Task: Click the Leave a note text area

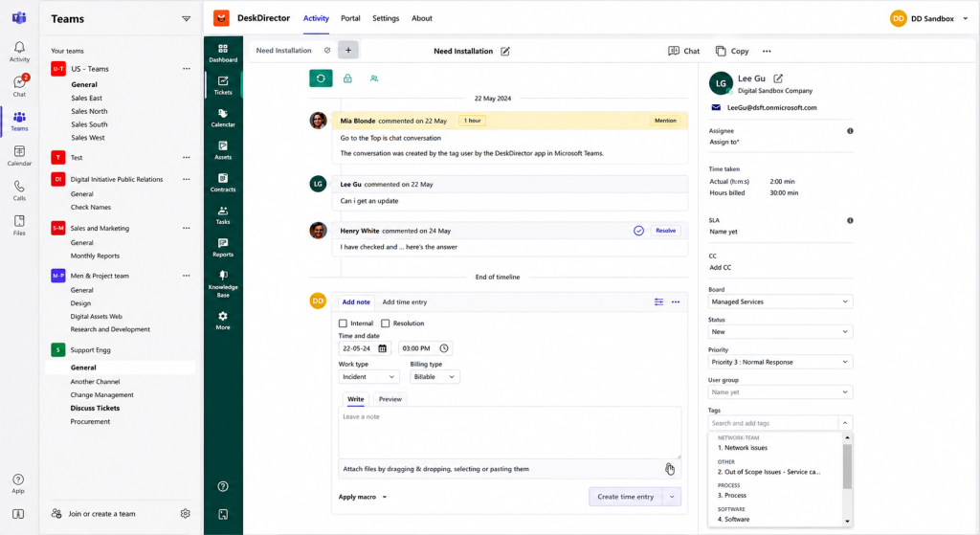Action: tap(509, 433)
